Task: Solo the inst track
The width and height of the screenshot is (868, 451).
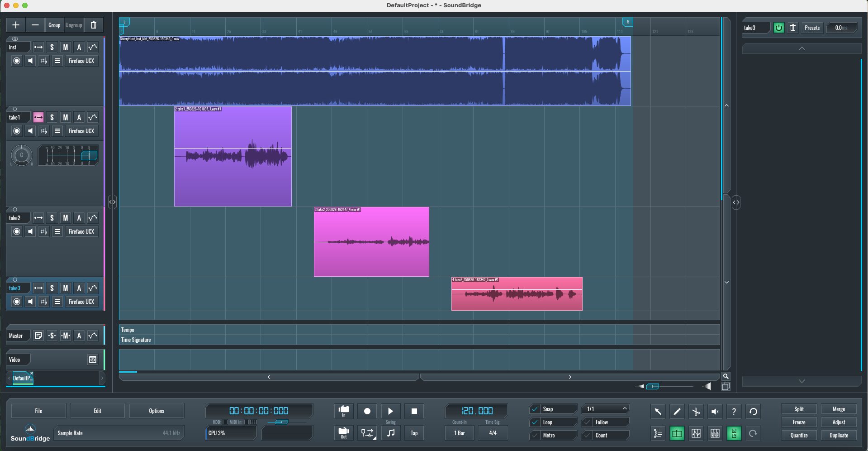Action: tap(52, 47)
